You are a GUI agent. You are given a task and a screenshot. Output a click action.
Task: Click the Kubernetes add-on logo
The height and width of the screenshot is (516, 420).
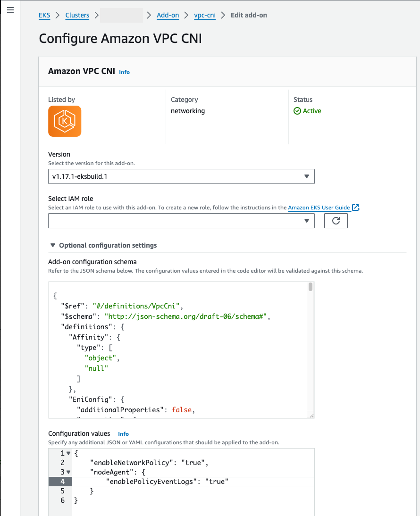coord(65,121)
